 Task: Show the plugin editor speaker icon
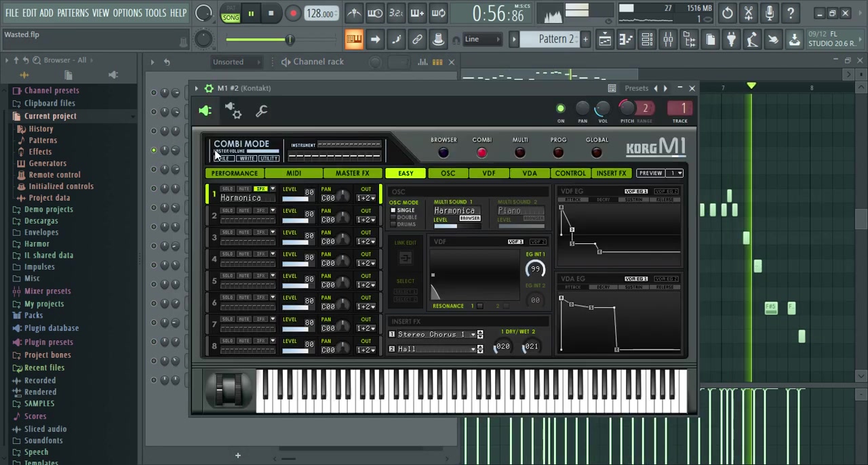pyautogui.click(x=205, y=110)
